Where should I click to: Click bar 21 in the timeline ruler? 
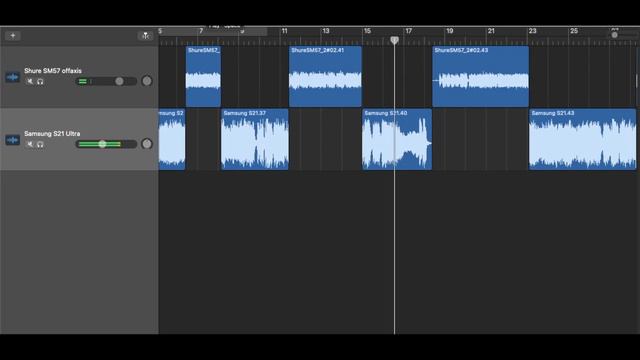491,31
